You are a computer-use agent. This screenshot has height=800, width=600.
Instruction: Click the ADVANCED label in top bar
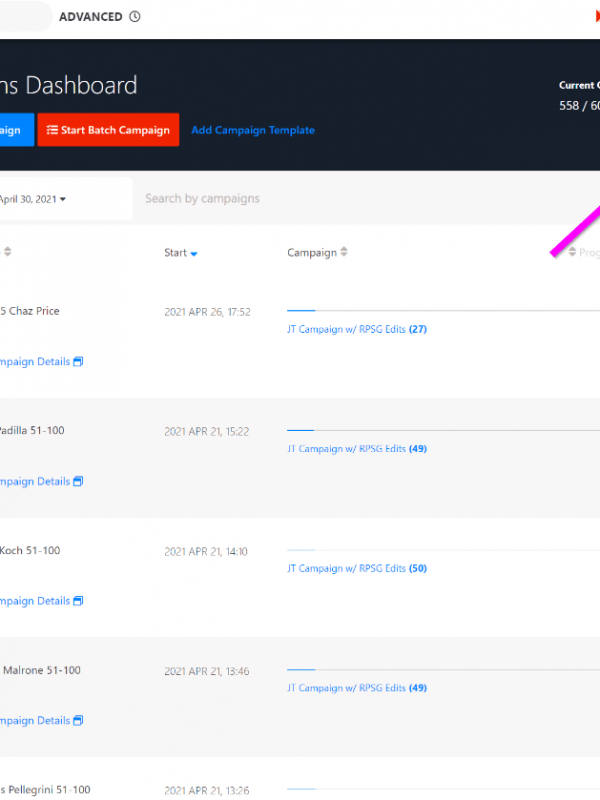(x=91, y=17)
